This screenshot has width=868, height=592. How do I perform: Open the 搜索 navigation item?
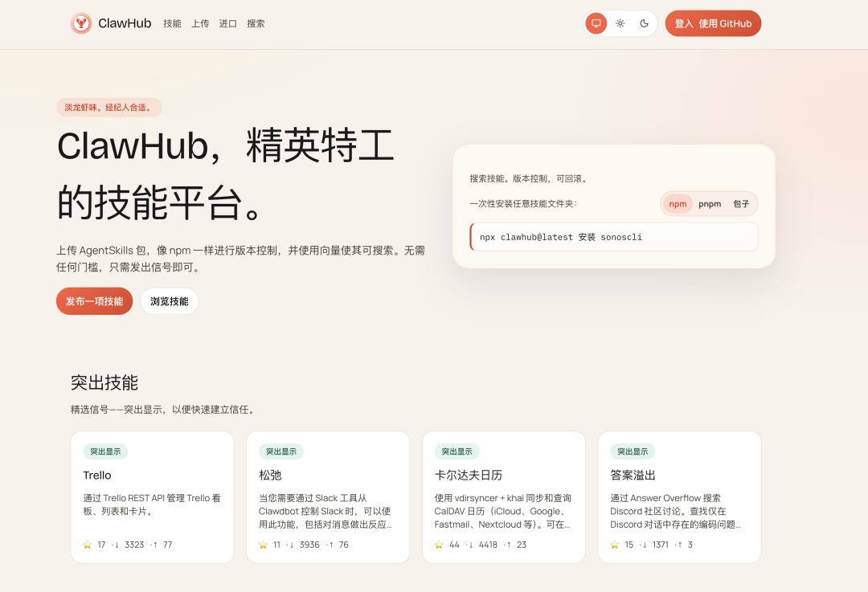click(x=256, y=23)
